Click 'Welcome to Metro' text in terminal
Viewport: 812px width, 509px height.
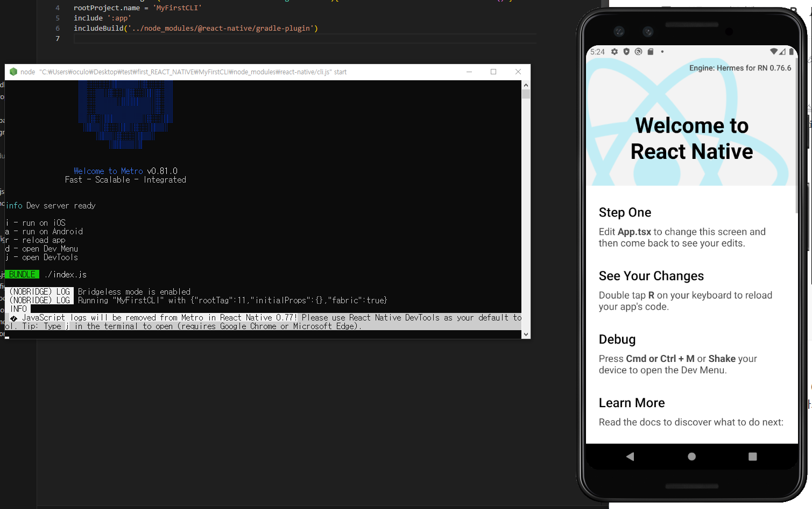click(x=108, y=171)
